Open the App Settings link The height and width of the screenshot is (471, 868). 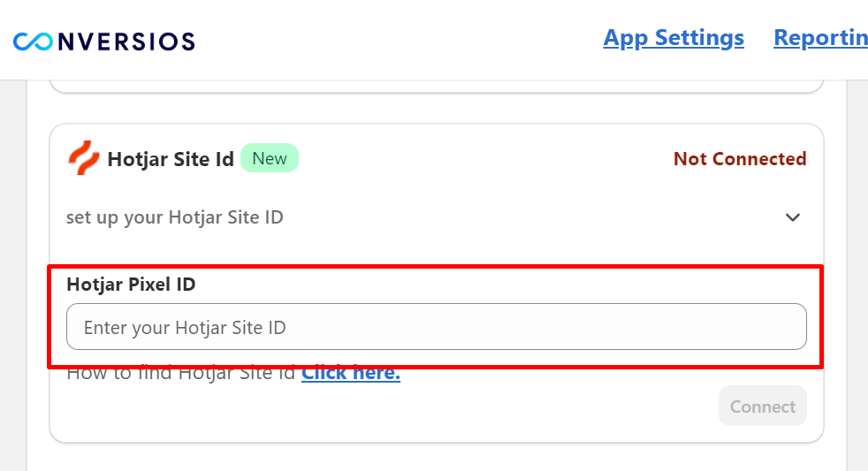[674, 38]
